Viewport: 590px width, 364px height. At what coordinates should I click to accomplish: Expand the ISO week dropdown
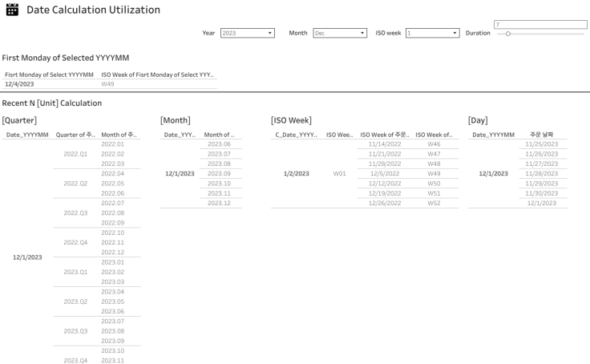click(x=432, y=33)
